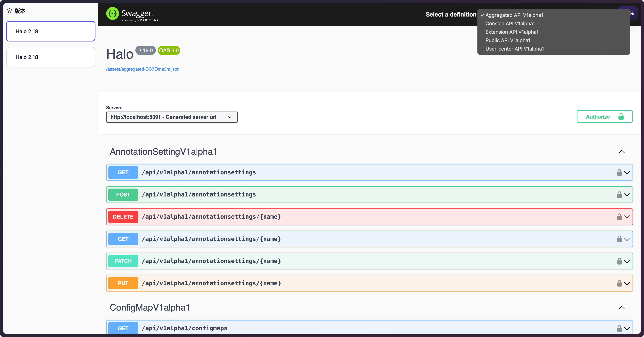Select Public API V1alpha1 from the definition list
The image size is (644, 337).
[508, 40]
